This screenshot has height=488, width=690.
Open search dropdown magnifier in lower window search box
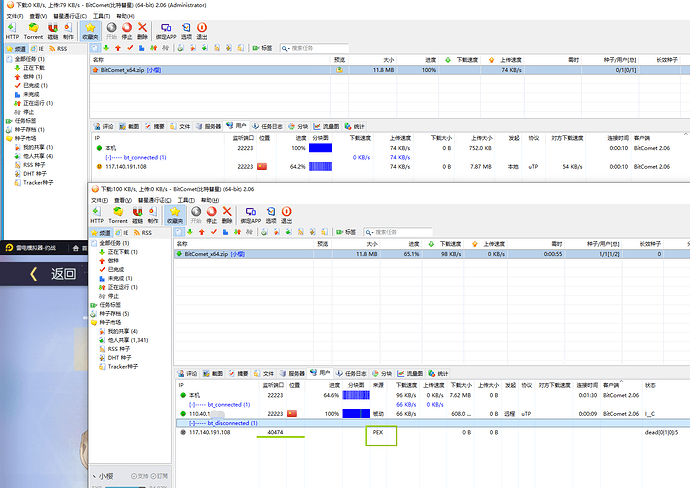click(369, 232)
